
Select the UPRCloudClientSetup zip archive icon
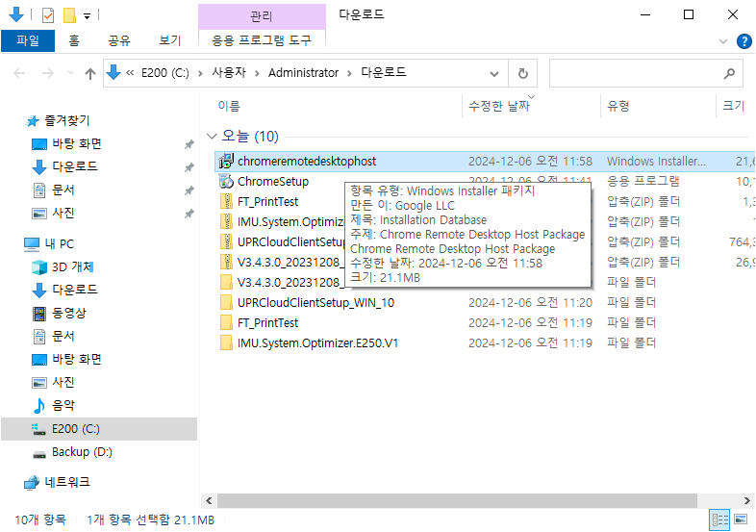pos(226,242)
